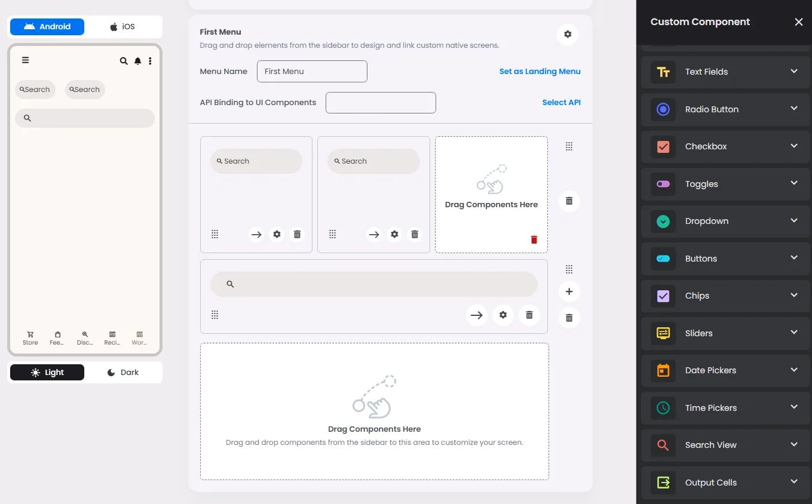The height and width of the screenshot is (504, 812).
Task: Switch device preview to iOS
Action: pyautogui.click(x=123, y=27)
